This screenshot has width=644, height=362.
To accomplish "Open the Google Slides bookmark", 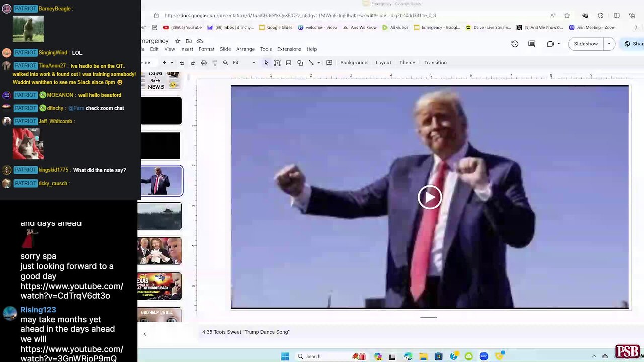I will point(275,28).
